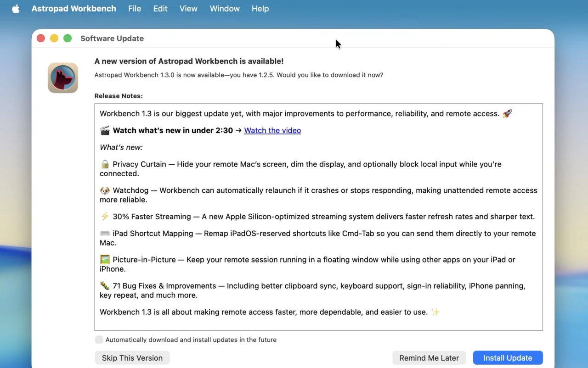588x368 pixels.
Task: Enable automatically download and install updates
Action: pos(99,340)
